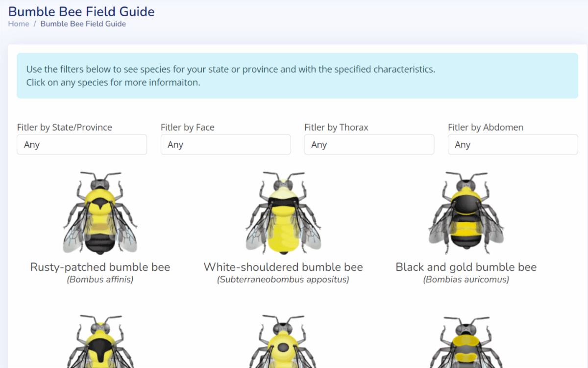Select the partially visible bee below Rusty-patched bumble bee

pos(100,342)
